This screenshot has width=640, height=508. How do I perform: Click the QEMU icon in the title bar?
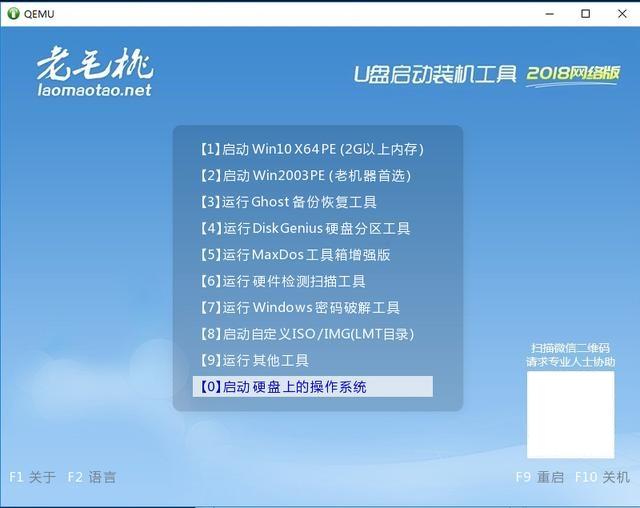13,13
